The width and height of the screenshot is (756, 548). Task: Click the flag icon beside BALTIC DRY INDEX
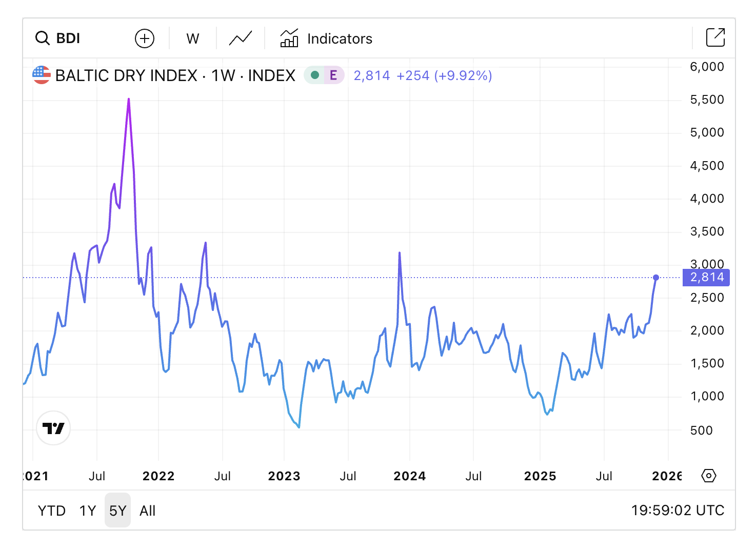point(42,75)
